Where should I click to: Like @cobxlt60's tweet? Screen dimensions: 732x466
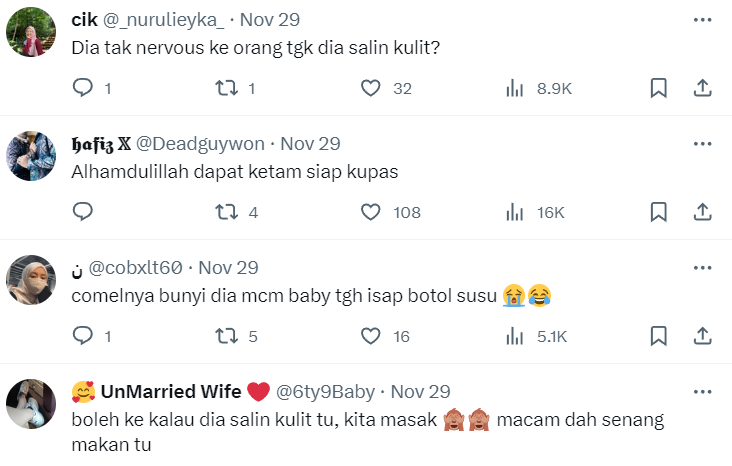371,336
